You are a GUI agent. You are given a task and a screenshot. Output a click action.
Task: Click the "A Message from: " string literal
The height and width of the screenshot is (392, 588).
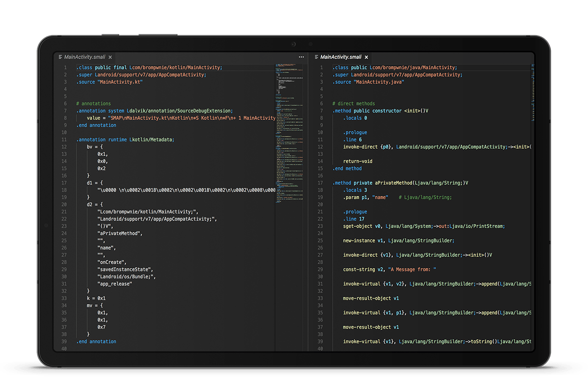coord(412,270)
